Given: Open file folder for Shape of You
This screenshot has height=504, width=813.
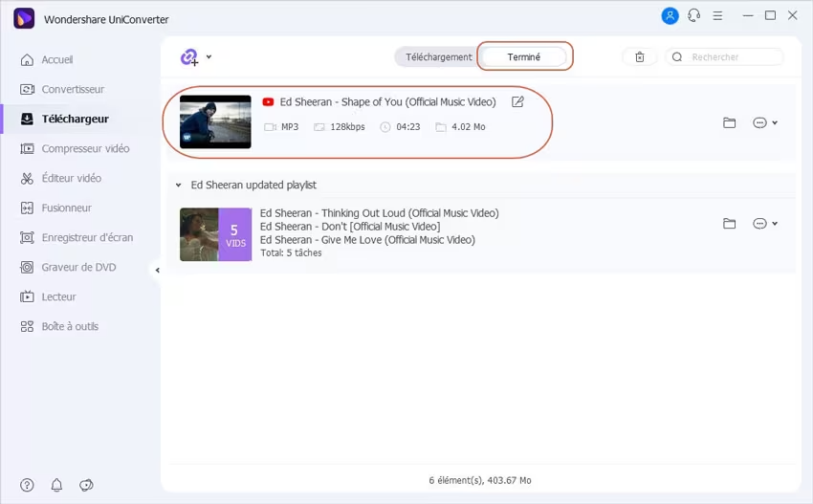Looking at the screenshot, I should pos(730,122).
